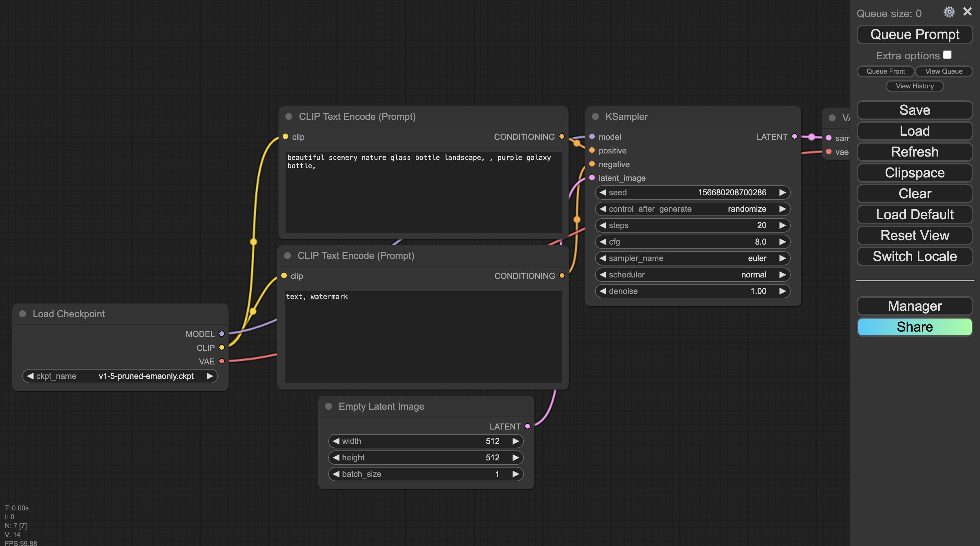Click the seed increment right arrow
The height and width of the screenshot is (546, 980).
(782, 192)
